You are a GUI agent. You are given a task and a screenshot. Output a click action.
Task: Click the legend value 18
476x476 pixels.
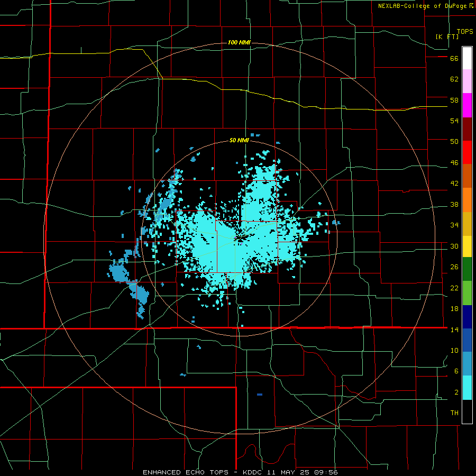click(x=454, y=309)
